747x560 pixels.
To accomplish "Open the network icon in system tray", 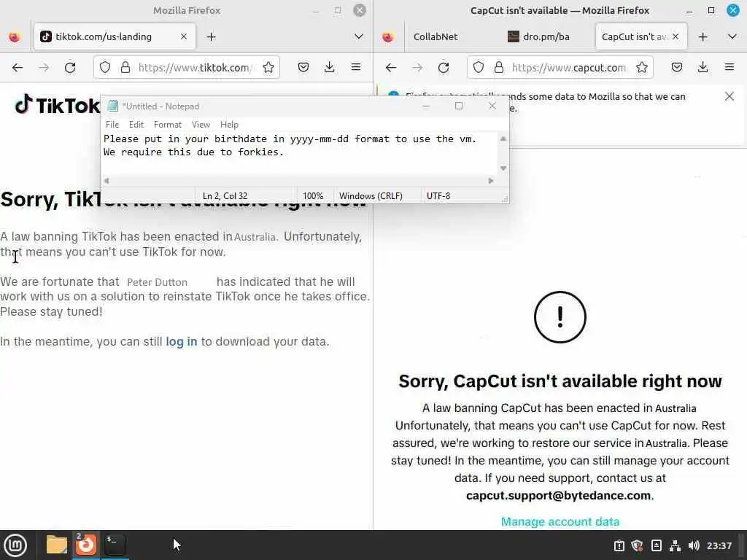I will (x=675, y=545).
